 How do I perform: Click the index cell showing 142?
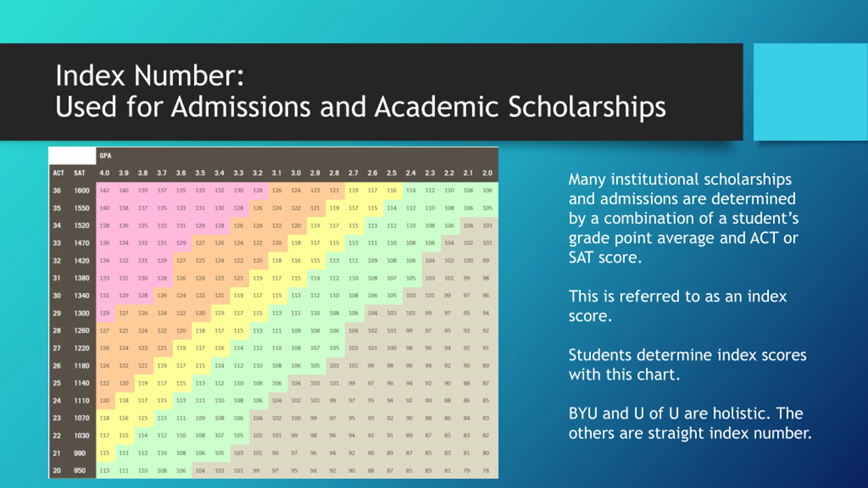click(104, 190)
